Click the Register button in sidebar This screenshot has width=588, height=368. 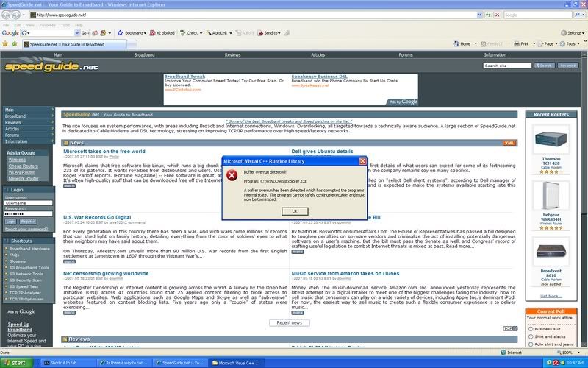pos(28,222)
